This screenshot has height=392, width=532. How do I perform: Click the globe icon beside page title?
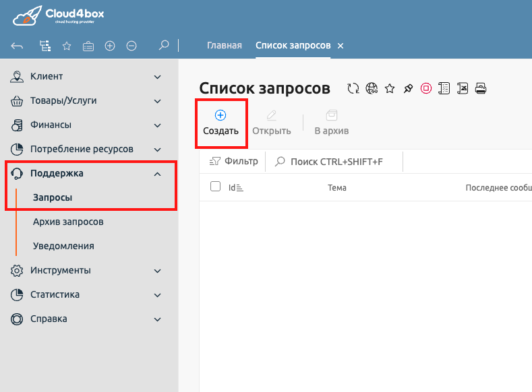click(371, 88)
